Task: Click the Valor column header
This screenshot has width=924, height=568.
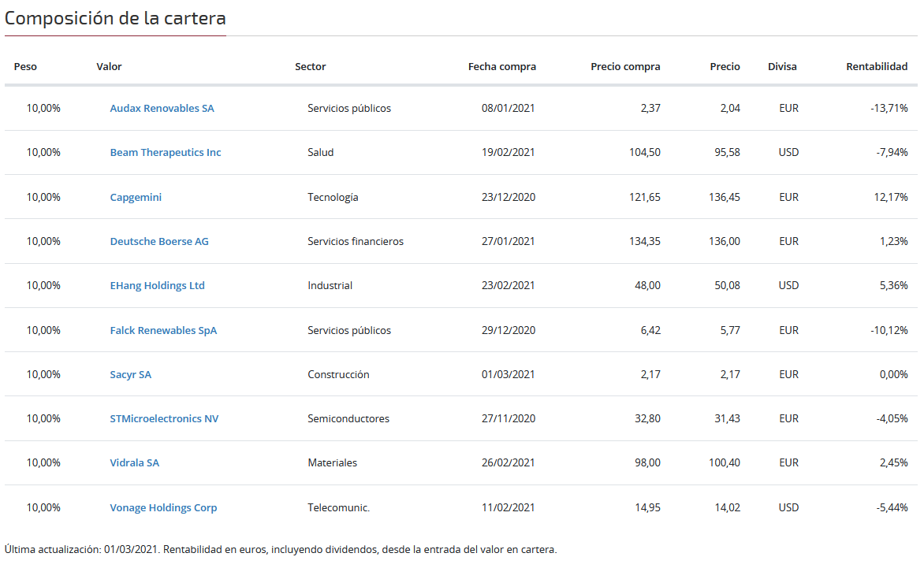Action: 109,66
